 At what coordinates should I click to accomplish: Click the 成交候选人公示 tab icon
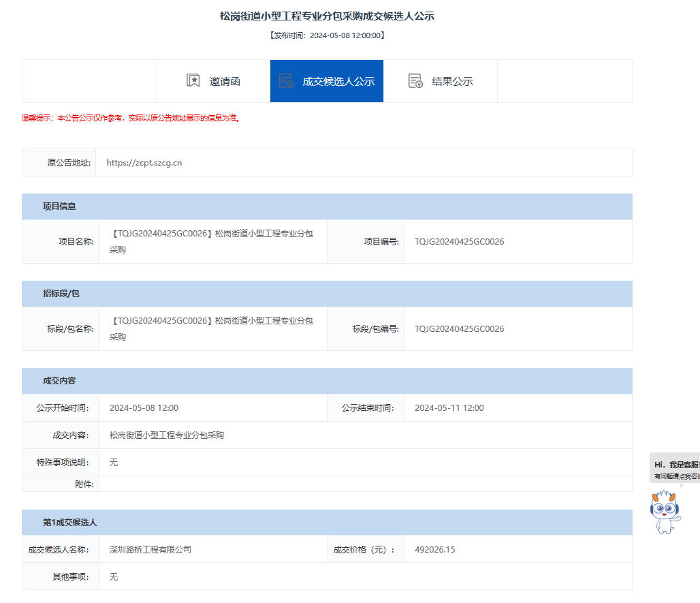tap(286, 81)
